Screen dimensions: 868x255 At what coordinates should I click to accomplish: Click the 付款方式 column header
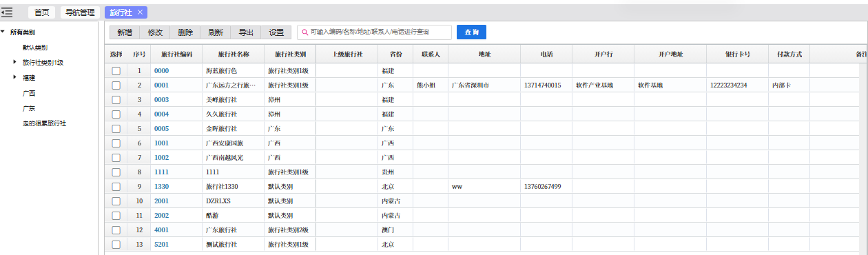(789, 54)
